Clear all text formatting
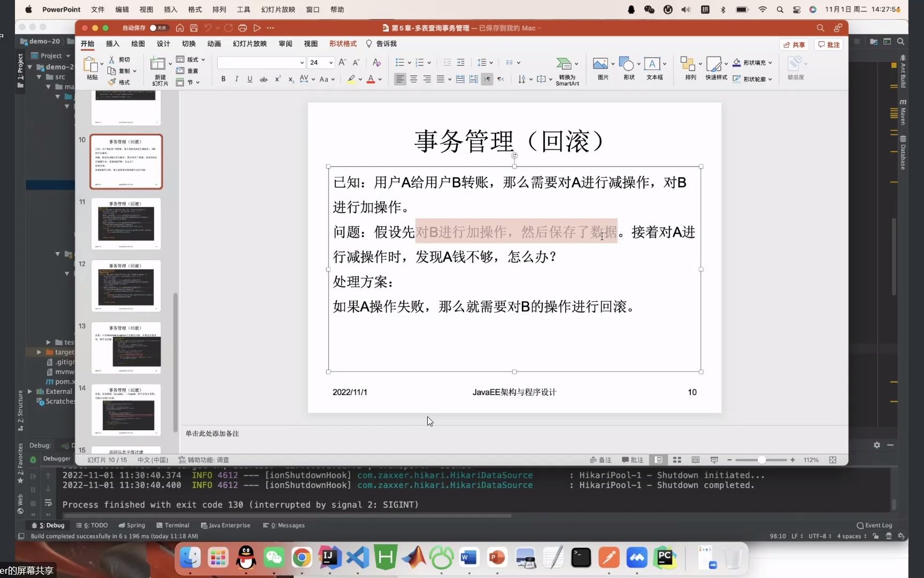924x578 pixels. point(376,63)
